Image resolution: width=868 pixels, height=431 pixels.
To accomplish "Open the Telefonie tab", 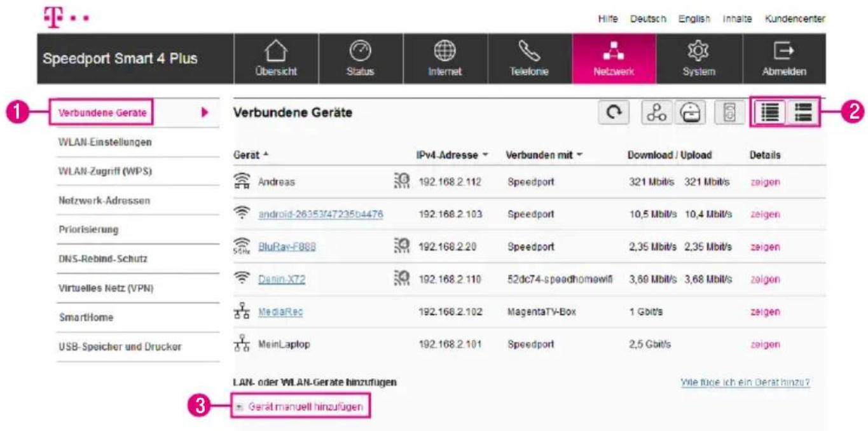I will pos(529,59).
